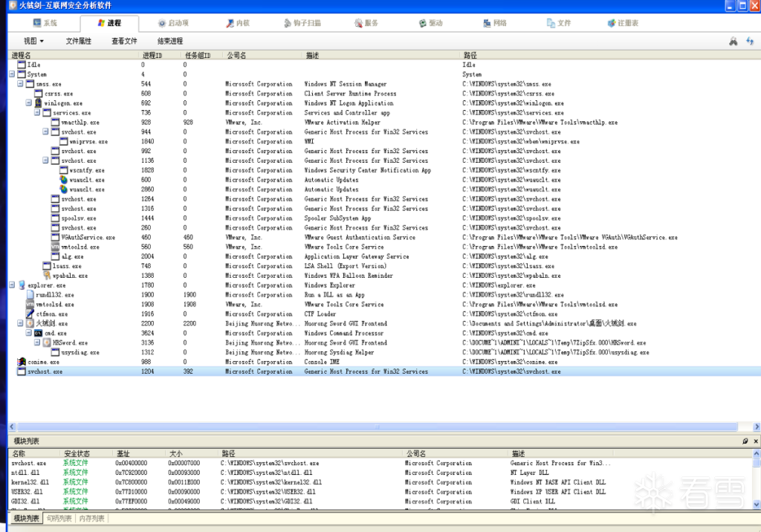Sort by 公司名 column header in process list
This screenshot has width=761, height=532.
(262, 55)
